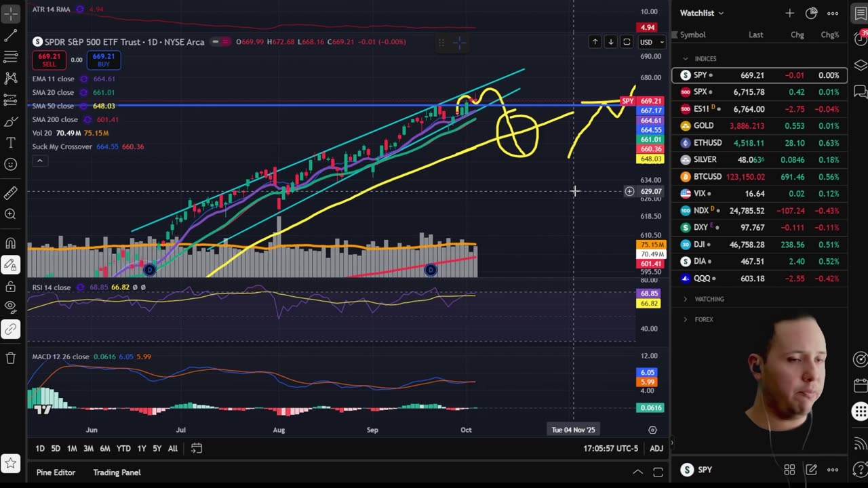Open the Watchlist name dropdown
The width and height of the screenshot is (868, 488).
702,13
